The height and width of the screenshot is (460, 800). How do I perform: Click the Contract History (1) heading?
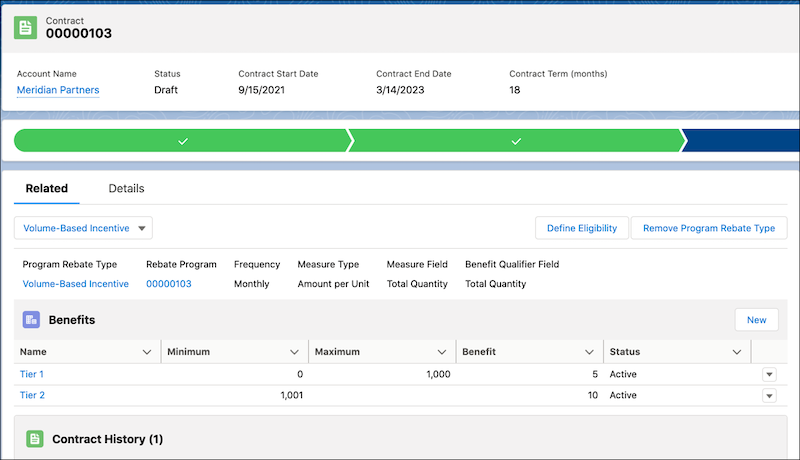point(108,439)
